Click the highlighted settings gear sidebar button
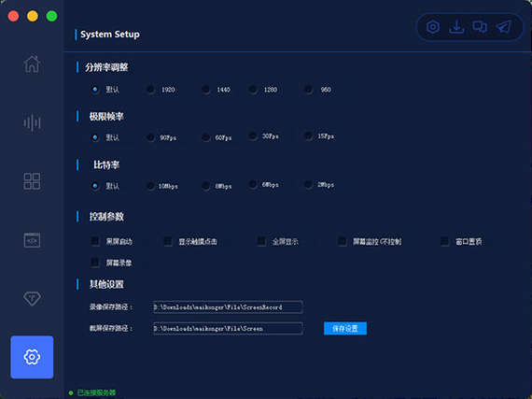The height and width of the screenshot is (399, 532). pos(32,357)
